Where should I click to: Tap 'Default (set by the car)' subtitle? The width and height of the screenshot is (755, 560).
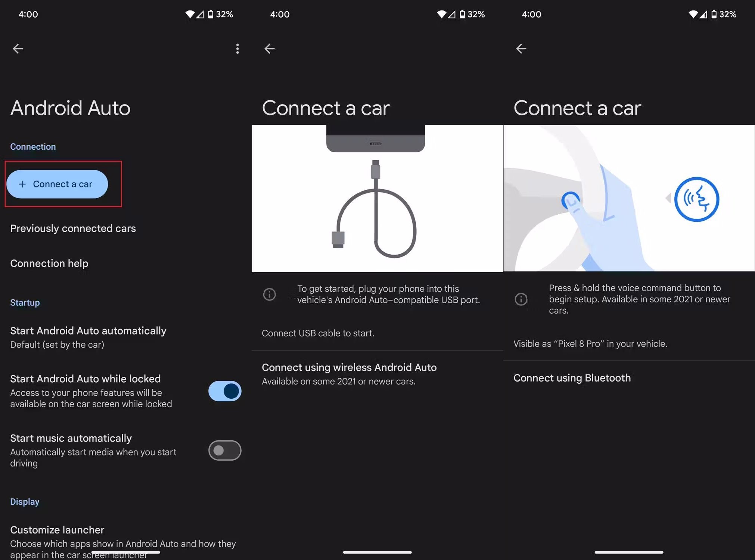57,345
